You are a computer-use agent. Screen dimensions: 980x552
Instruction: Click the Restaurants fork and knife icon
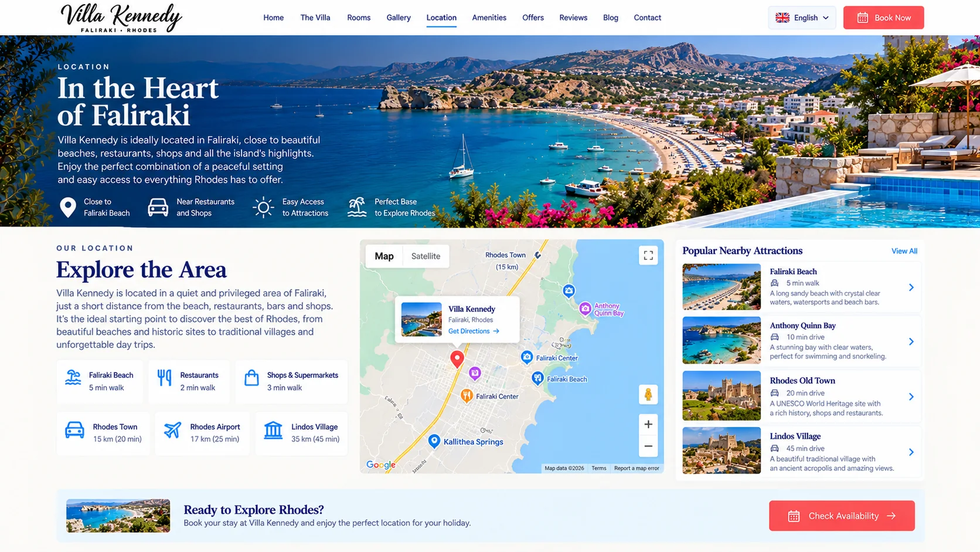click(165, 378)
